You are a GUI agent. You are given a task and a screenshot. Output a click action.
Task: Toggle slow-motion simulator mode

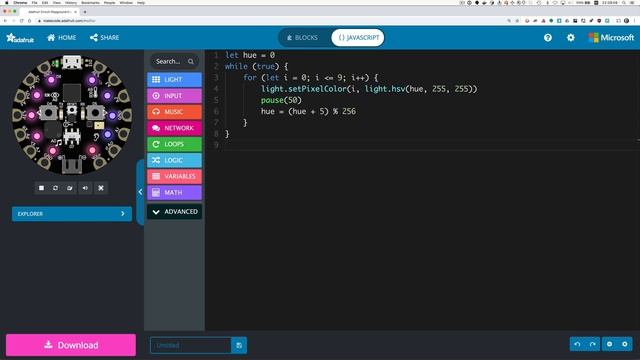[70, 188]
